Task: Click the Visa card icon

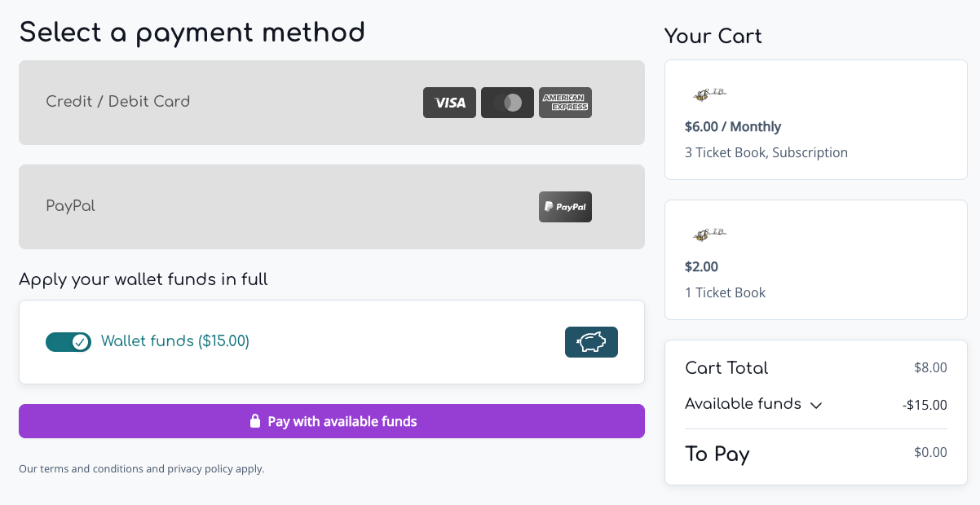Action: 449,103
